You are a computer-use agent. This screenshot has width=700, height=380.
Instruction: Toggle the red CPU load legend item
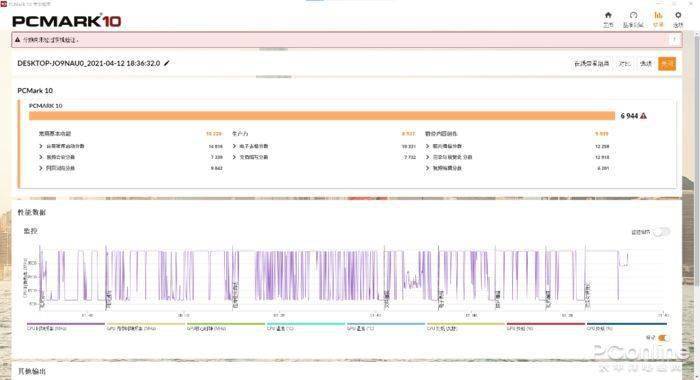click(x=545, y=326)
